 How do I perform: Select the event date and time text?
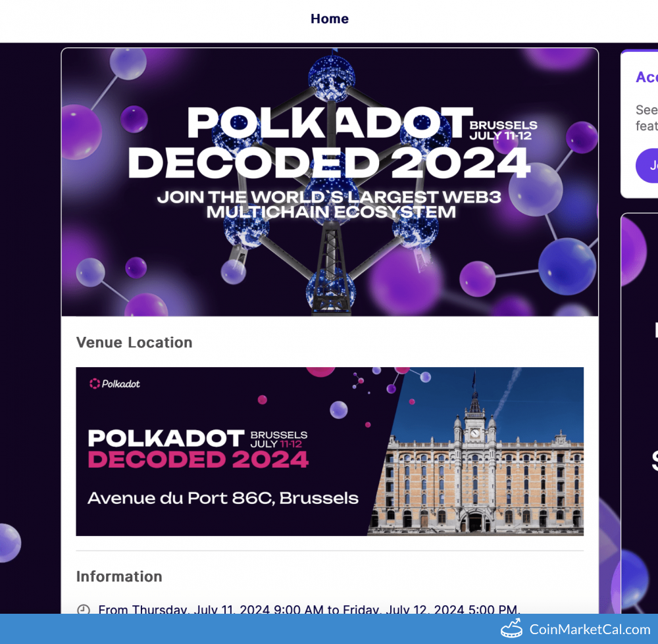[309, 609]
